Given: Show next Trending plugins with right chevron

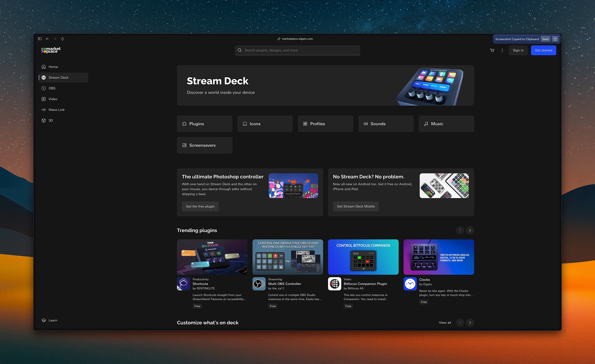Looking at the screenshot, I should 470,230.
